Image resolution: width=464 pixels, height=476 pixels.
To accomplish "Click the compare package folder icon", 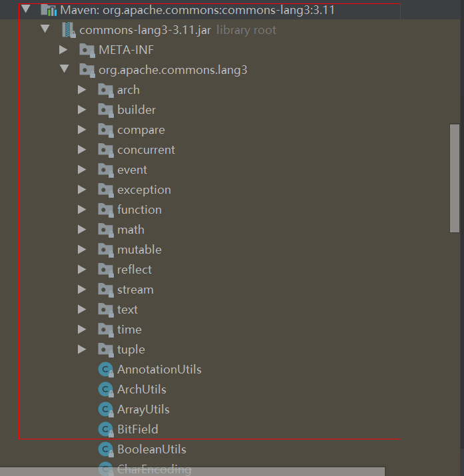I will click(x=106, y=130).
